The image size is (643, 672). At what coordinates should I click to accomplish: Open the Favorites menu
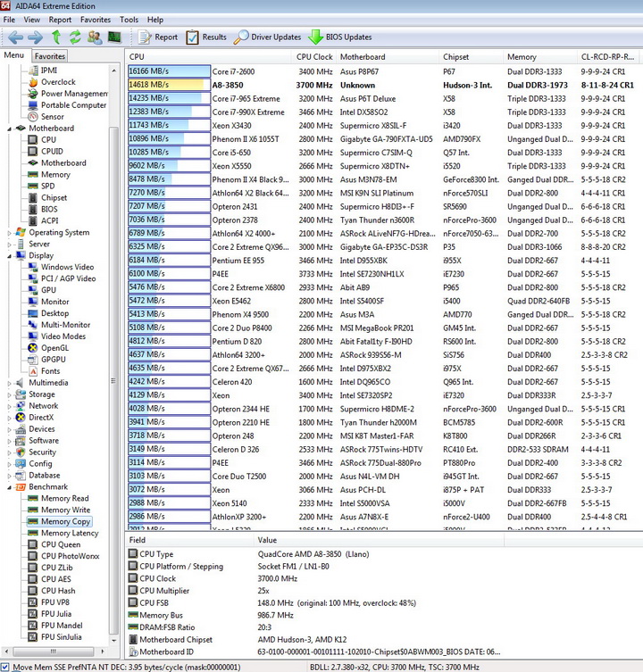pyautogui.click(x=96, y=20)
